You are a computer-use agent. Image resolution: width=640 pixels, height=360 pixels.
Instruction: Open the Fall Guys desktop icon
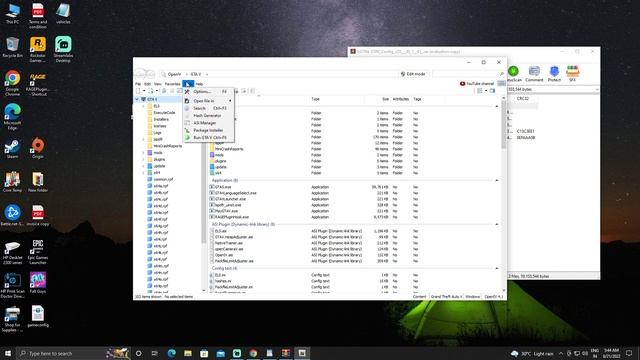pos(38,283)
